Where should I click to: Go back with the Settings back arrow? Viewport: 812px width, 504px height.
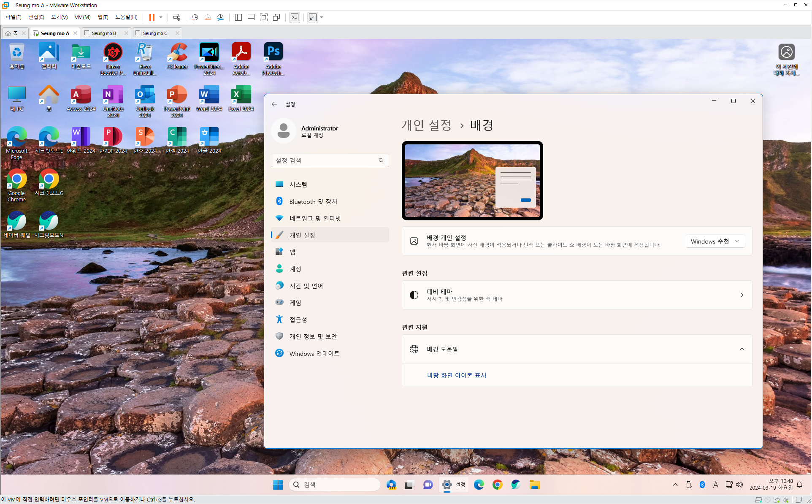point(274,104)
